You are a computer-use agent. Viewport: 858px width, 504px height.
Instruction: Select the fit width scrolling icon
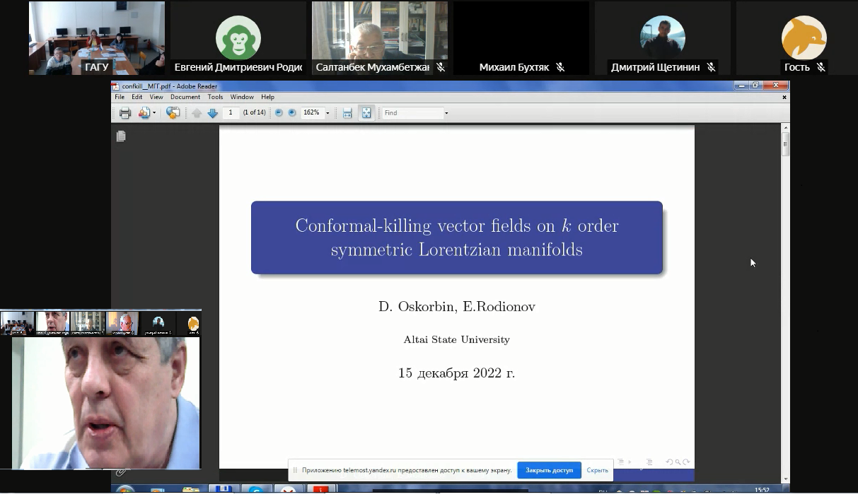click(347, 113)
